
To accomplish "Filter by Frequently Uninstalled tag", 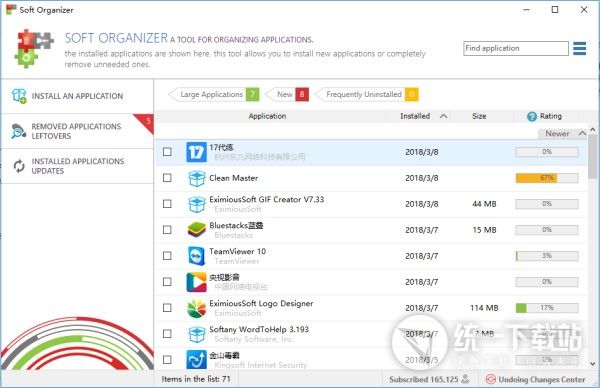I will point(366,95).
